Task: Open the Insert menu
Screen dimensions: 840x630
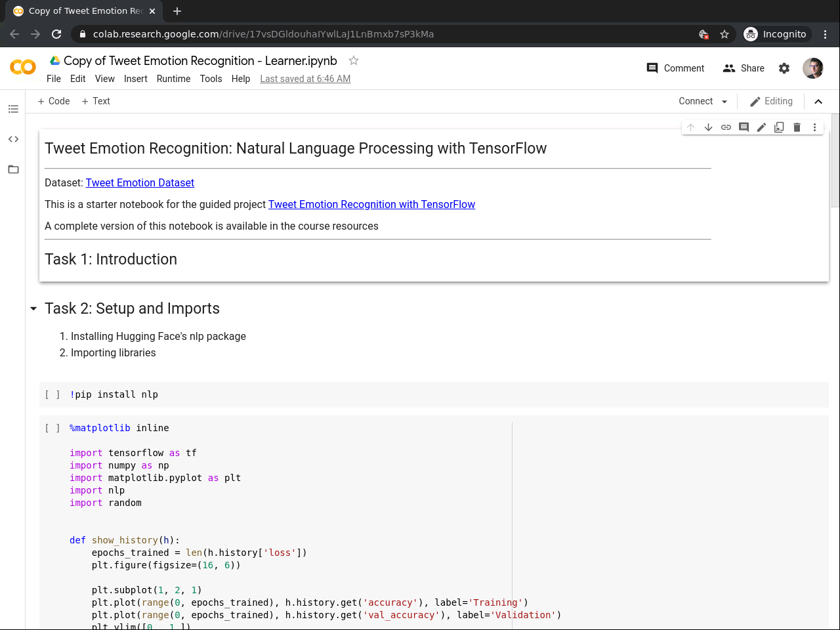Action: coord(135,79)
